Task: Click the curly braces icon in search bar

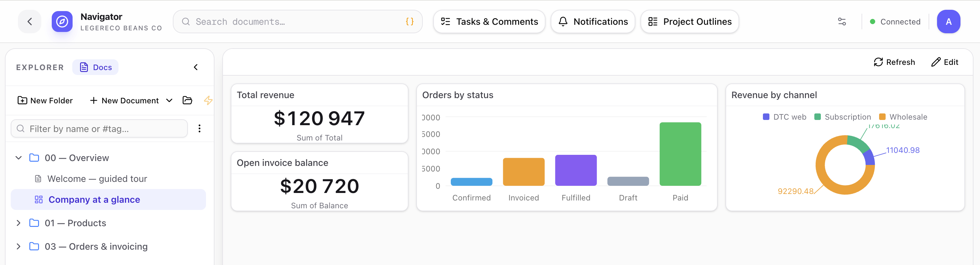Action: pyautogui.click(x=409, y=22)
